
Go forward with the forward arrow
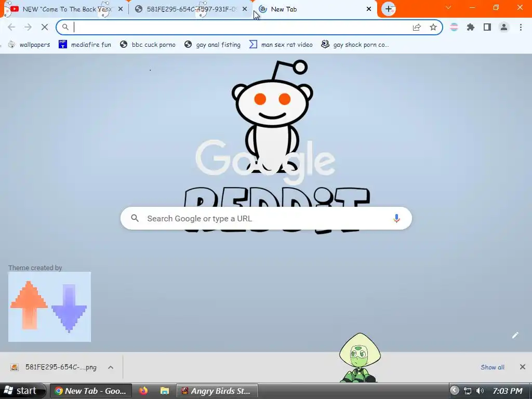point(28,27)
